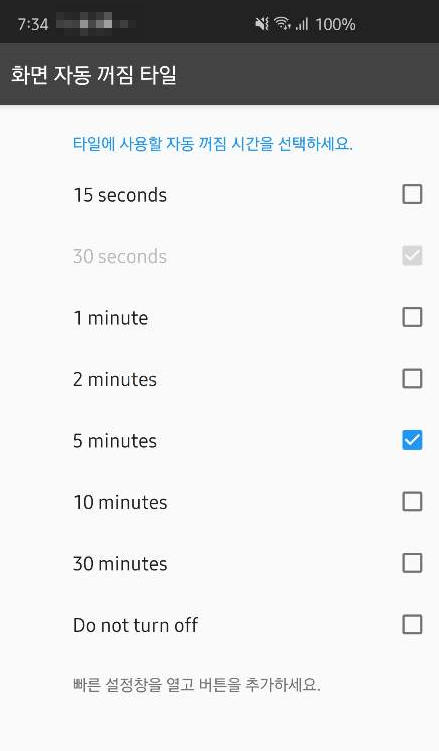Viewport: 439px width, 751px height.
Task: Uncheck the 5 minutes checkbox
Action: [412, 440]
